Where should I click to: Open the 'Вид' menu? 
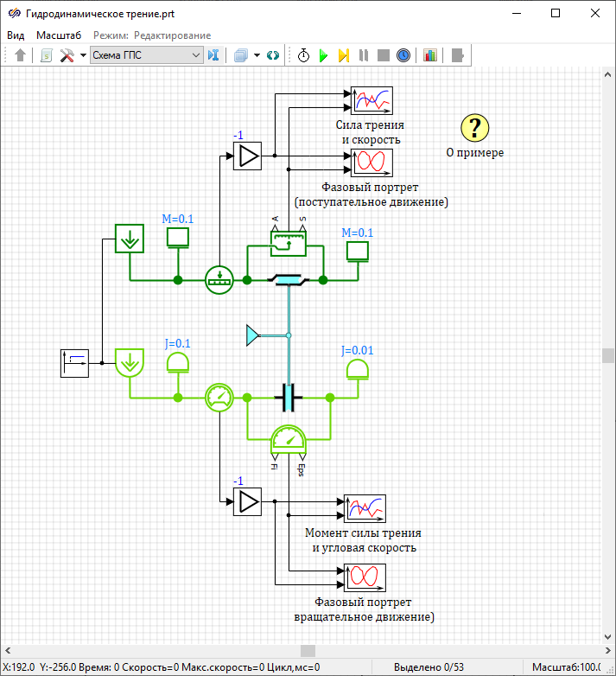[16, 35]
